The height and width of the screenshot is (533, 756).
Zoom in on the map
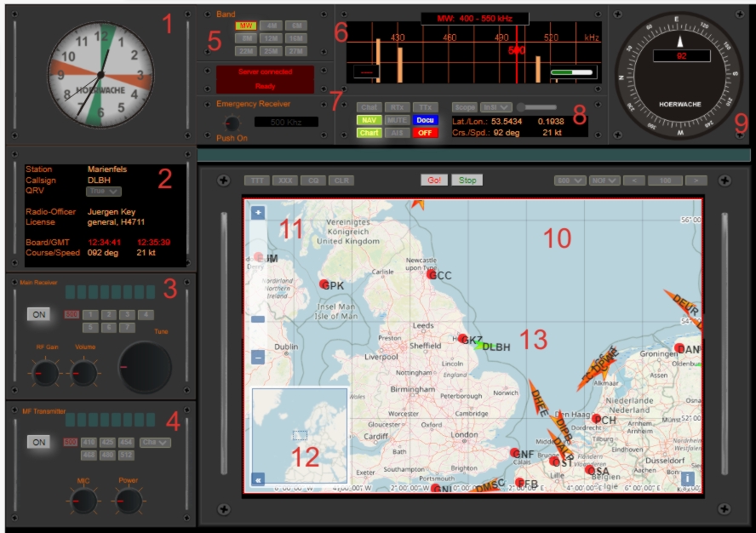pos(258,213)
